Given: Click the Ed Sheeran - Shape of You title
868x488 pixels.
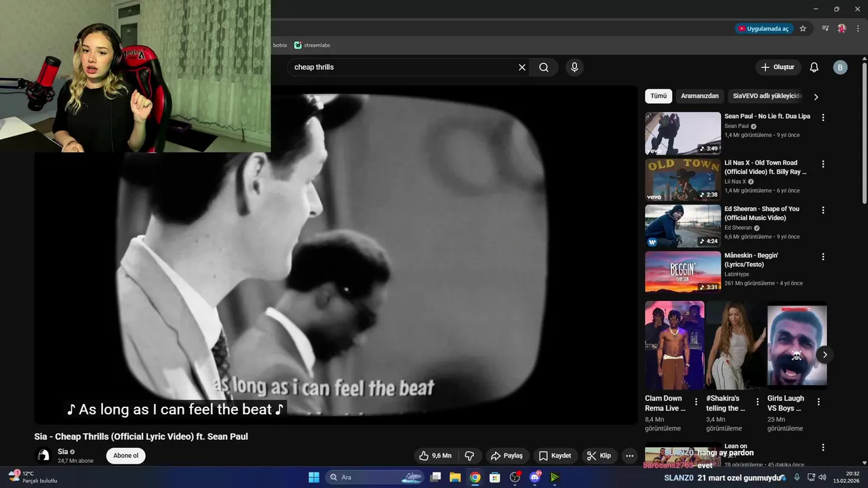Looking at the screenshot, I should (762, 213).
